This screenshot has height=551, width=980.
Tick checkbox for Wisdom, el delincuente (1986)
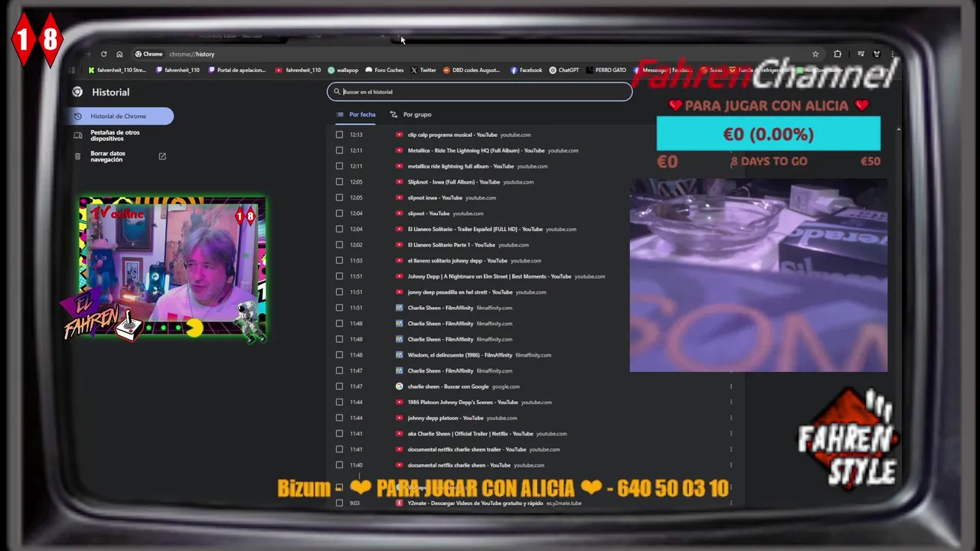pyautogui.click(x=339, y=355)
